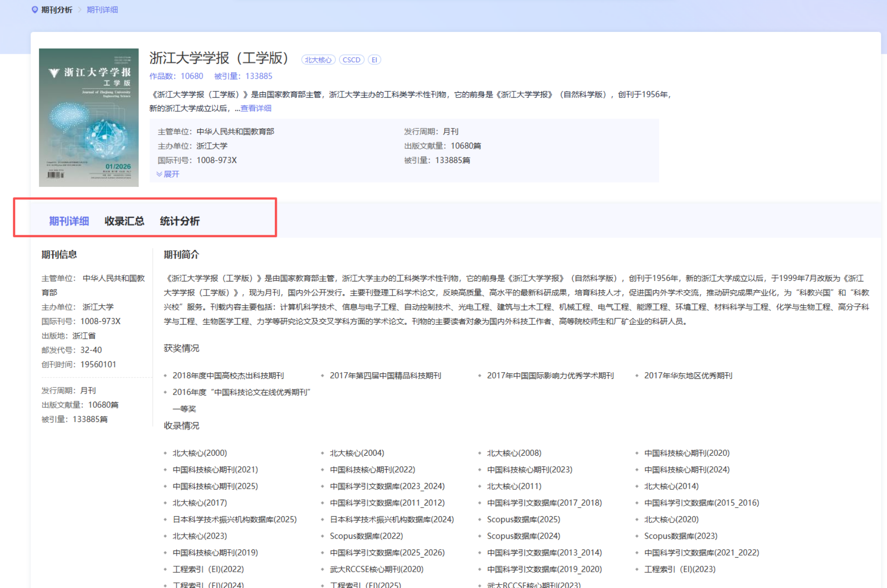Viewport: 887px width, 588px height.
Task: Click index entry Scopus数据库(2023)
Action: 681,536
